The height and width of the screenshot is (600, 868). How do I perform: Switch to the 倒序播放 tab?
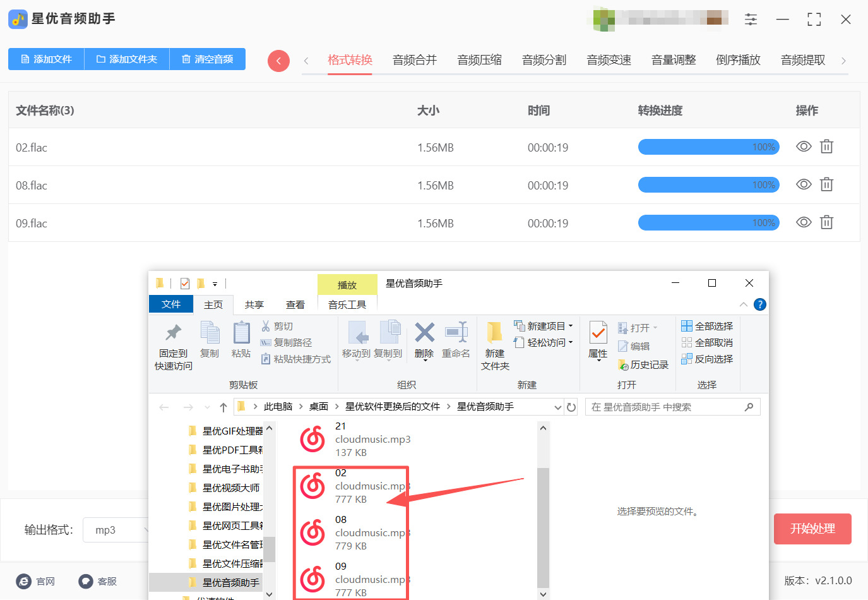coord(738,60)
